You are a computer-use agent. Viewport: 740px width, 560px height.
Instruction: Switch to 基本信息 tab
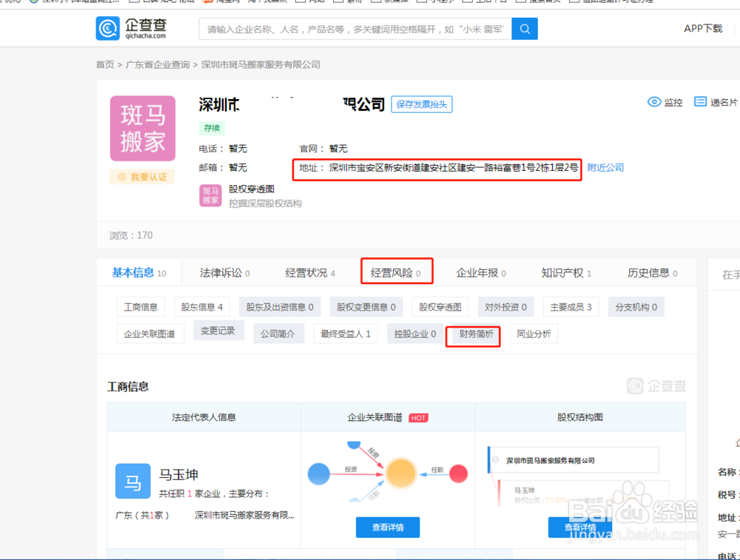139,273
